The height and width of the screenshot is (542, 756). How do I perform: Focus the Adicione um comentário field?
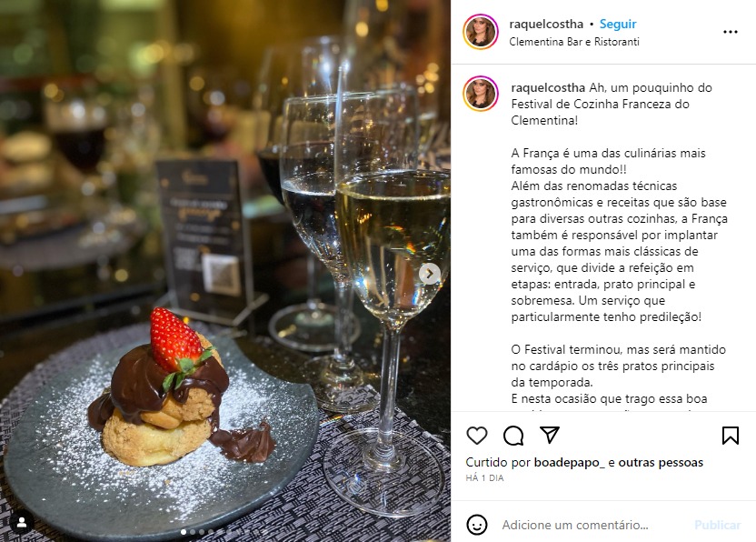point(575,525)
